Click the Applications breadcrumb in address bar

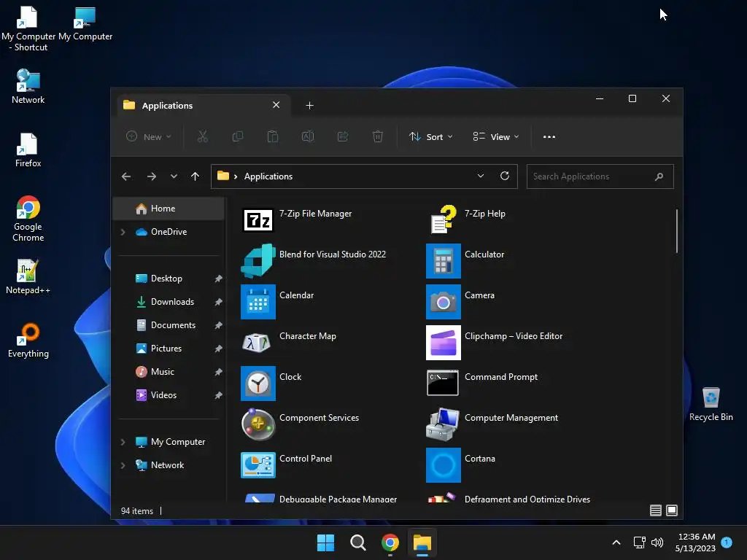pos(268,176)
